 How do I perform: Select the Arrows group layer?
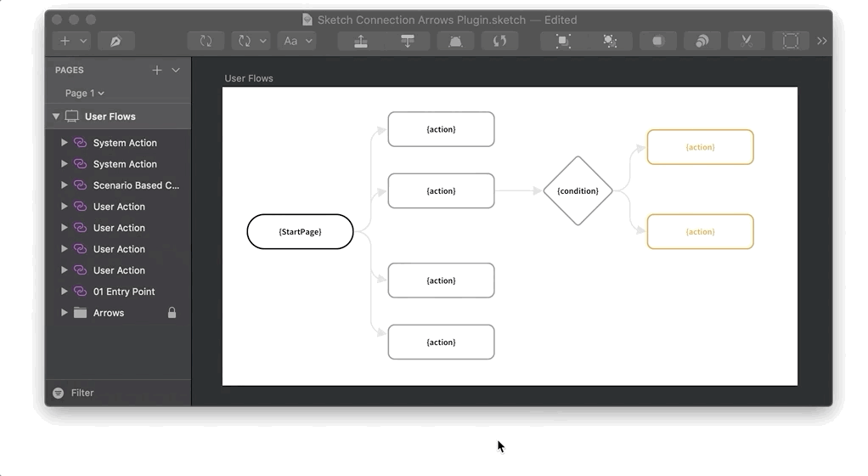pos(118,313)
